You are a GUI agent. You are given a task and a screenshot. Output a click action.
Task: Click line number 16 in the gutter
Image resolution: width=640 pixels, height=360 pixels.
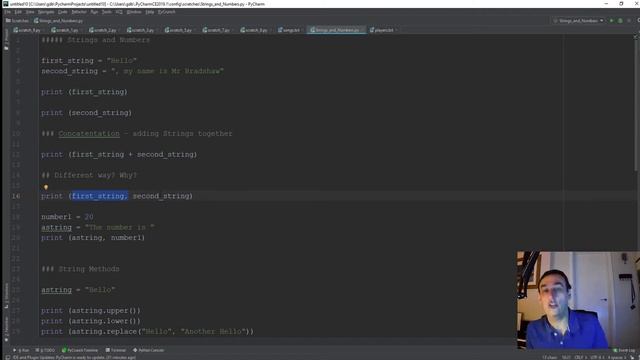click(x=16, y=196)
